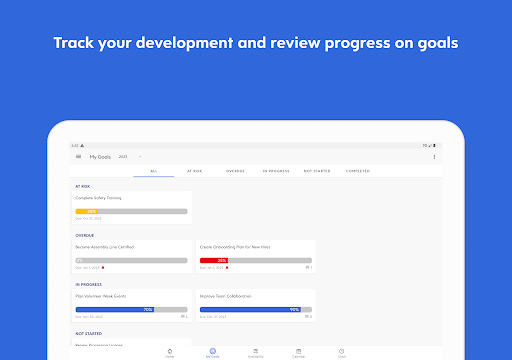Switch to the Not Started tab

pyautogui.click(x=317, y=171)
